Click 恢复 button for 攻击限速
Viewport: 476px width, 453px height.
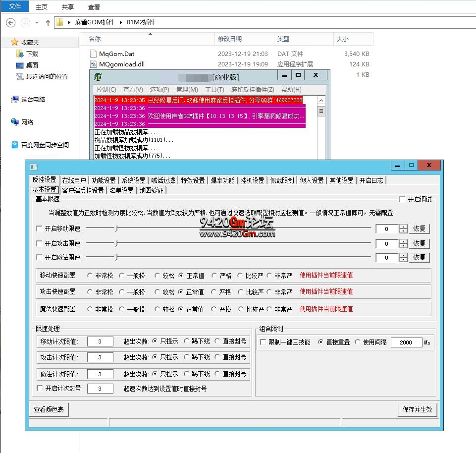[x=419, y=244]
